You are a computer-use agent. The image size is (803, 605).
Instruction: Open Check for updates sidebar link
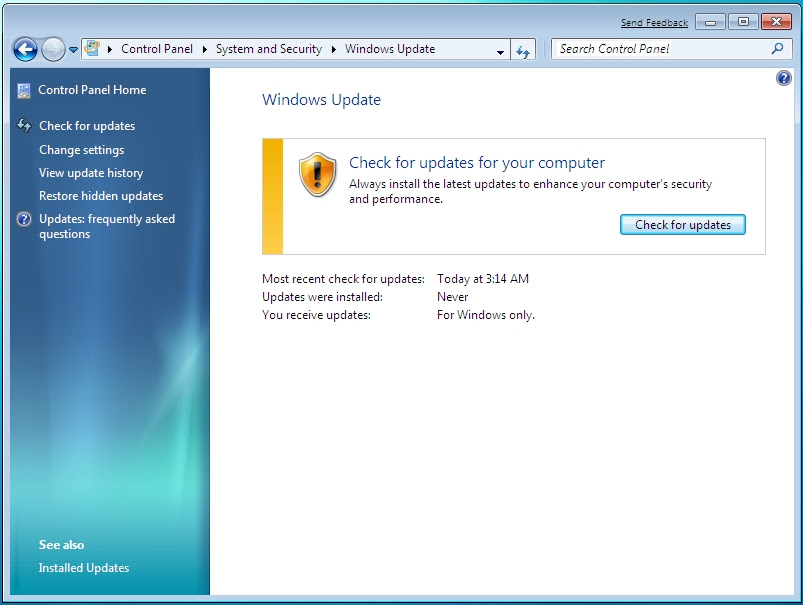(x=87, y=126)
